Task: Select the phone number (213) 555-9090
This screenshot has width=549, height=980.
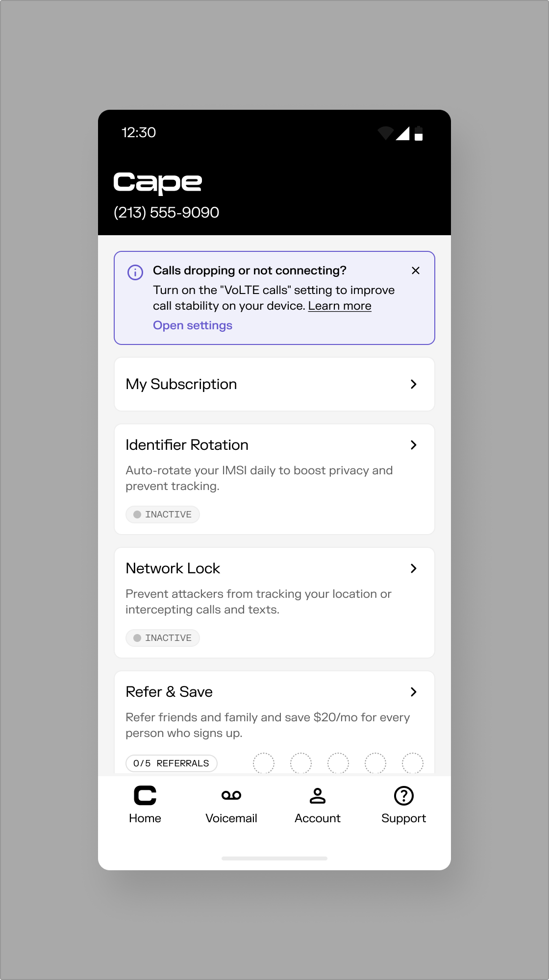Action: (166, 213)
